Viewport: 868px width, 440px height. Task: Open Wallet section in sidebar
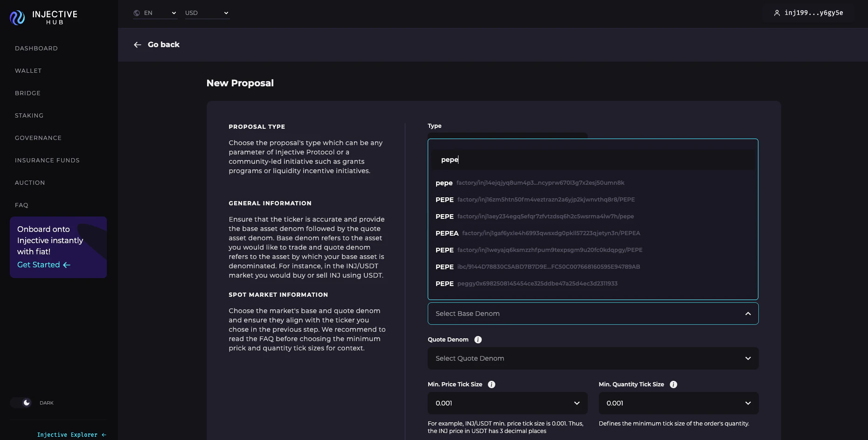[x=28, y=71]
